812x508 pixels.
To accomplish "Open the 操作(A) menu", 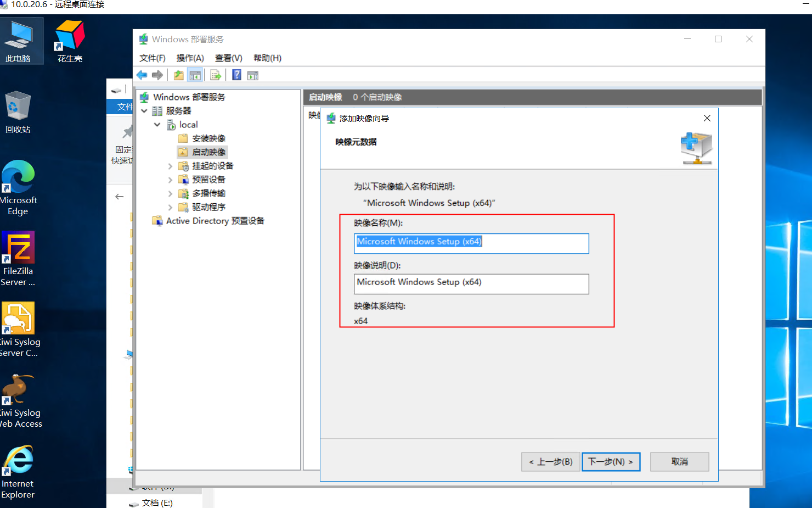I will (x=190, y=58).
